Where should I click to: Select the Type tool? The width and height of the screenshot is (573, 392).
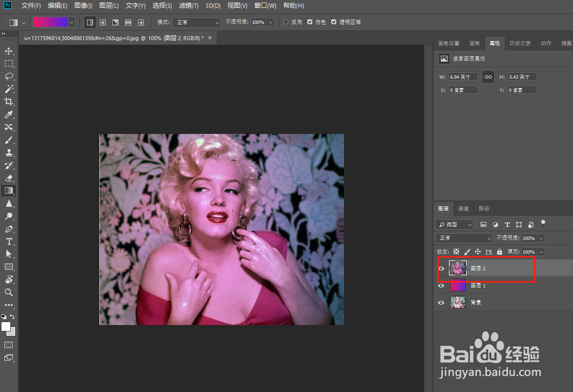[9, 241]
